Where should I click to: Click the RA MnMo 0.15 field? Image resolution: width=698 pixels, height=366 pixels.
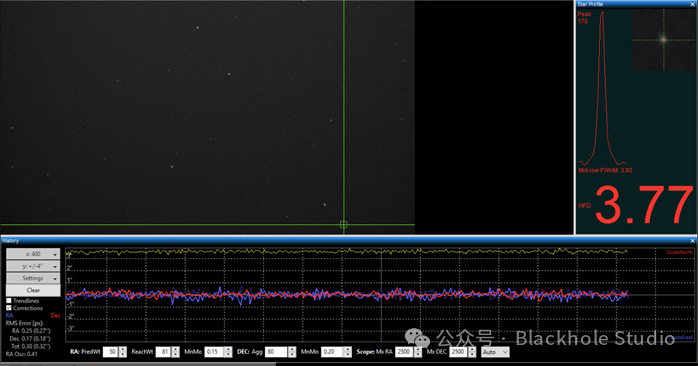tap(214, 352)
